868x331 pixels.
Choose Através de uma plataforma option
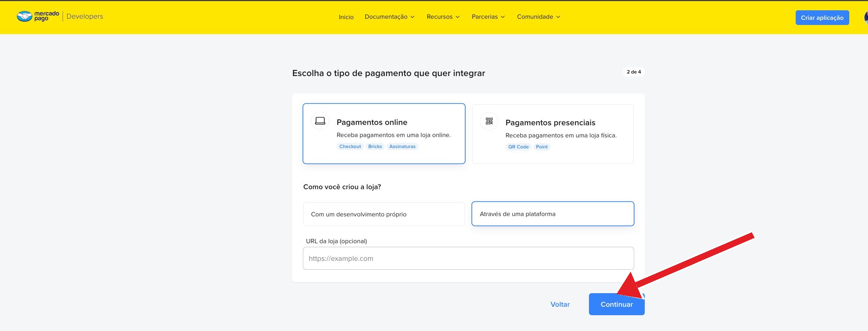pos(553,214)
